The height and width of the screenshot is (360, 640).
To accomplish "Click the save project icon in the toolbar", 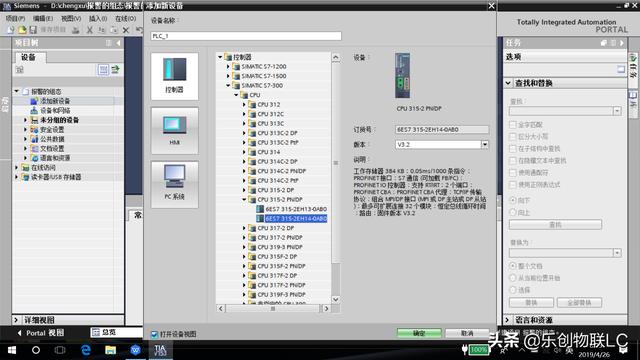I will pyautogui.click(x=33, y=30).
